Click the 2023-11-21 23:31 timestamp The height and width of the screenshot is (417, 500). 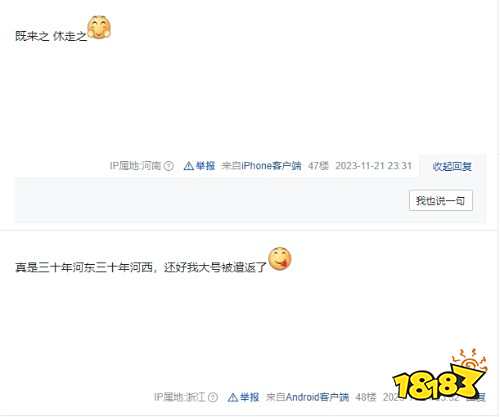pos(373,166)
